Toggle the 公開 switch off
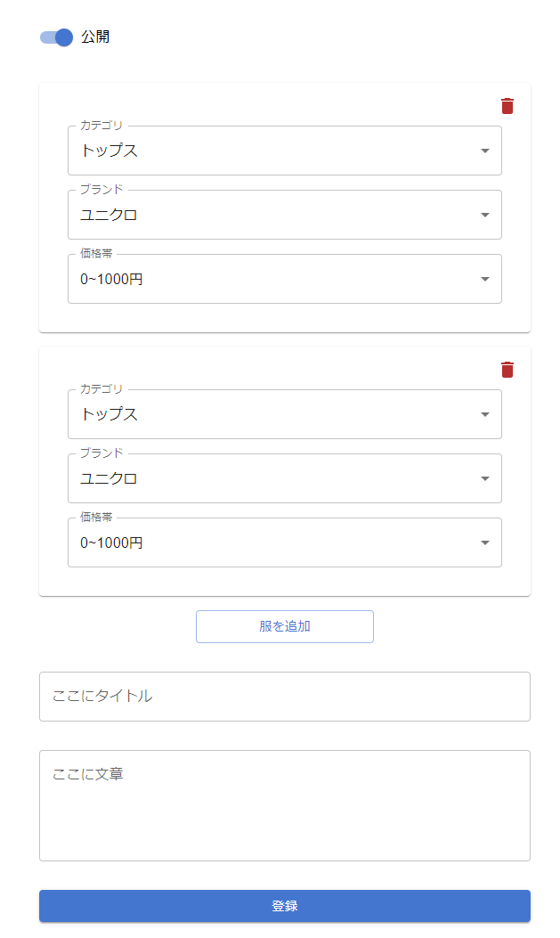The image size is (560, 938). click(57, 37)
